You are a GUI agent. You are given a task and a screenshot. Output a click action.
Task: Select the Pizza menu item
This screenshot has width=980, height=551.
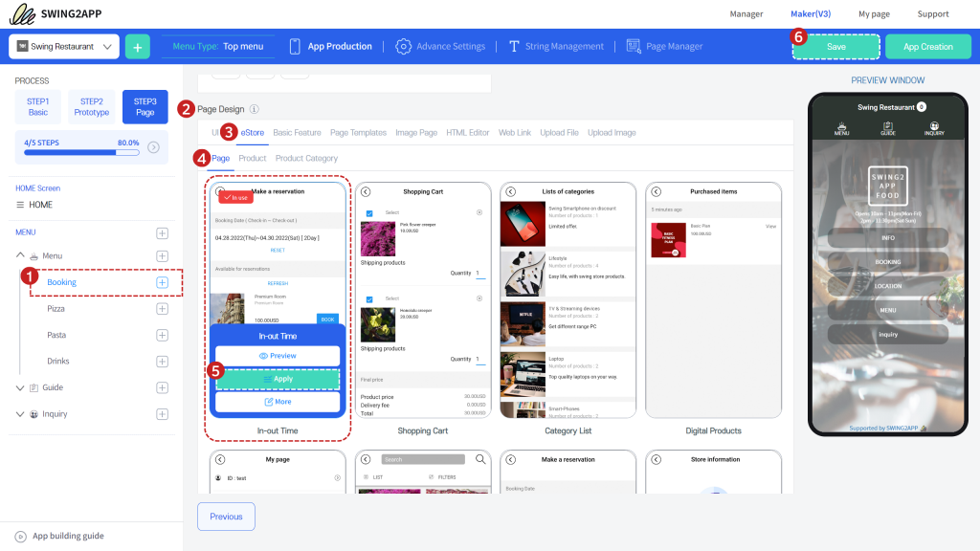tap(56, 309)
